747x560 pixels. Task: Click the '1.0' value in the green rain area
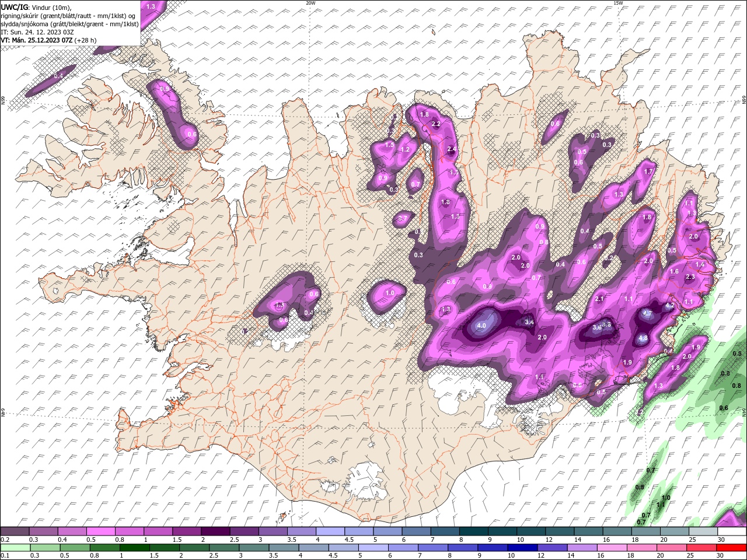pos(666,498)
